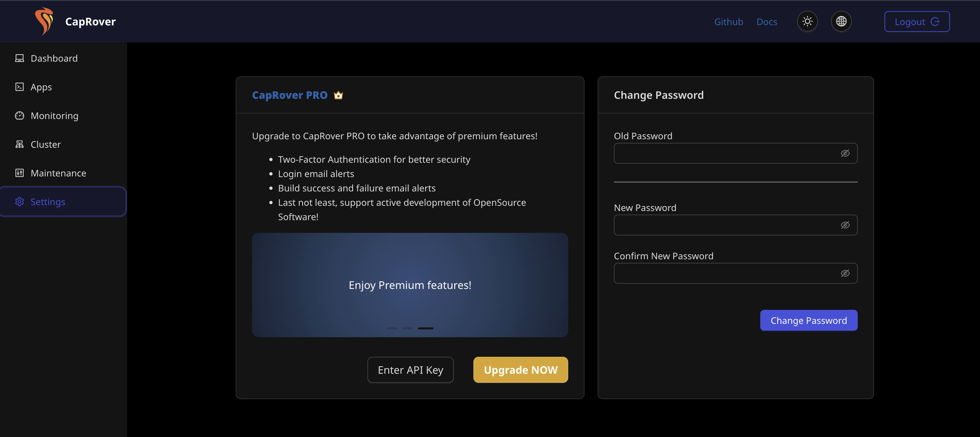Click the Dashboard laptop icon
Viewport: 980px width, 437px height.
(20, 58)
